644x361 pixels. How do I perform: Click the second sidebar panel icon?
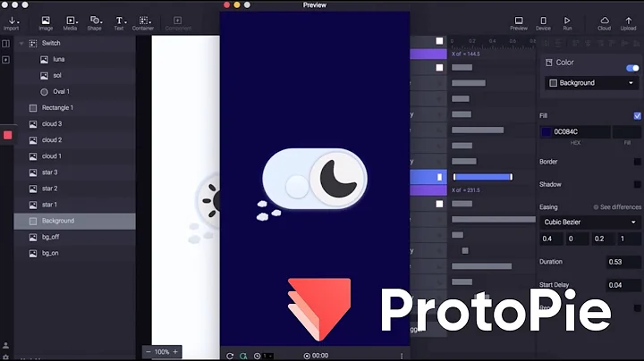pyautogui.click(x=5, y=60)
